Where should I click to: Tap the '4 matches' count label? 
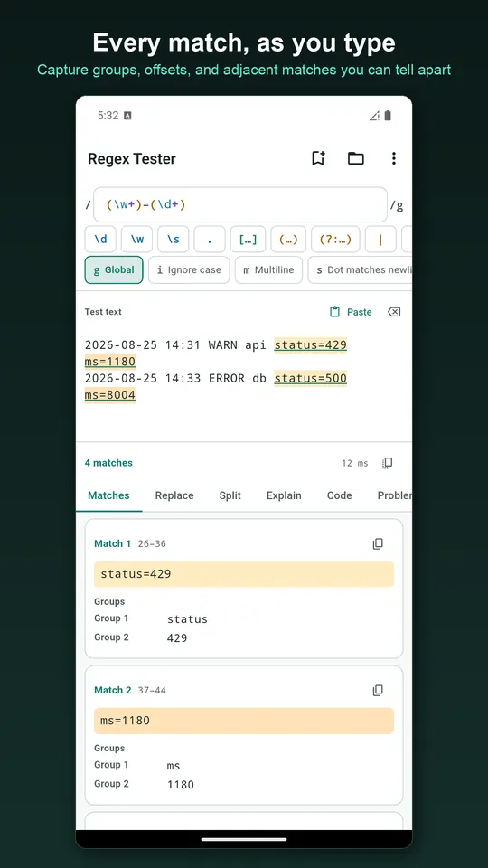108,463
